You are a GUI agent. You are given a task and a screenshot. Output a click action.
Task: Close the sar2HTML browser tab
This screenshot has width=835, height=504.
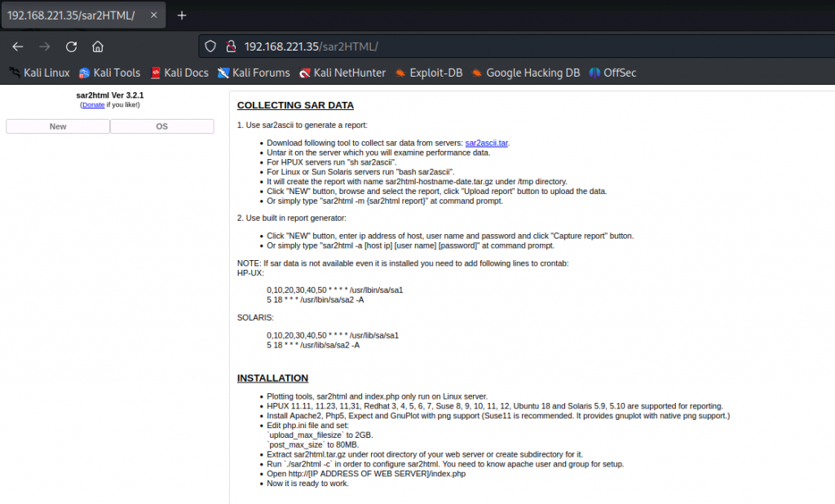click(154, 15)
